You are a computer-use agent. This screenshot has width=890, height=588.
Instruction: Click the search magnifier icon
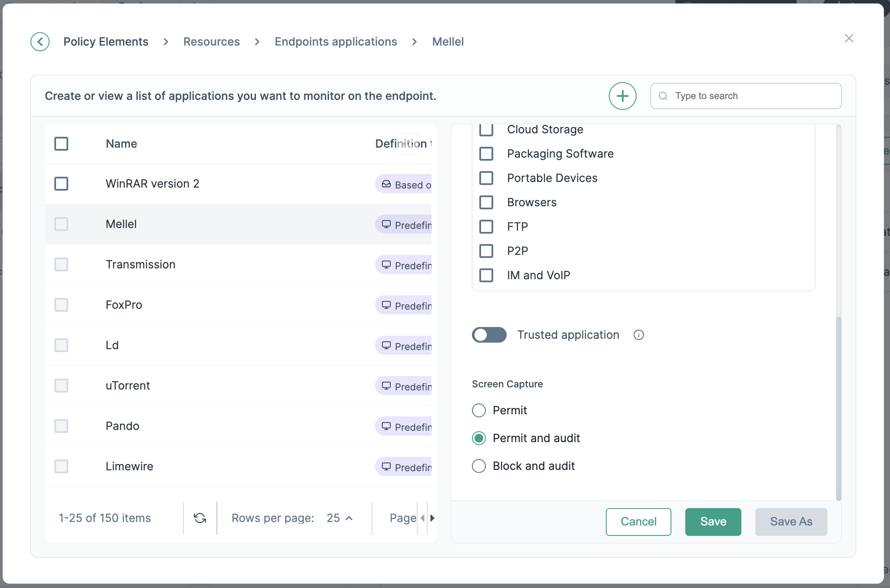[x=663, y=96]
